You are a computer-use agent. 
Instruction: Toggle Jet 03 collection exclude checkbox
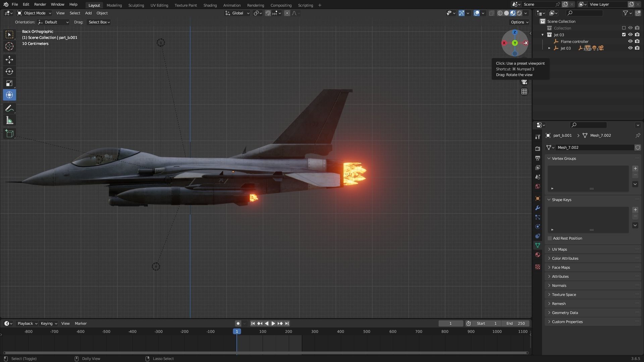pyautogui.click(x=624, y=35)
